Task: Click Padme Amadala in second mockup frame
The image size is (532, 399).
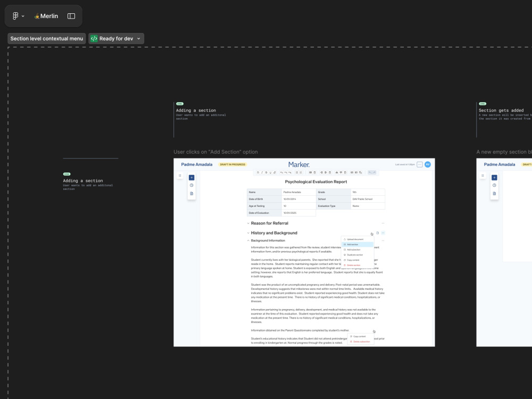Action: [x=500, y=164]
